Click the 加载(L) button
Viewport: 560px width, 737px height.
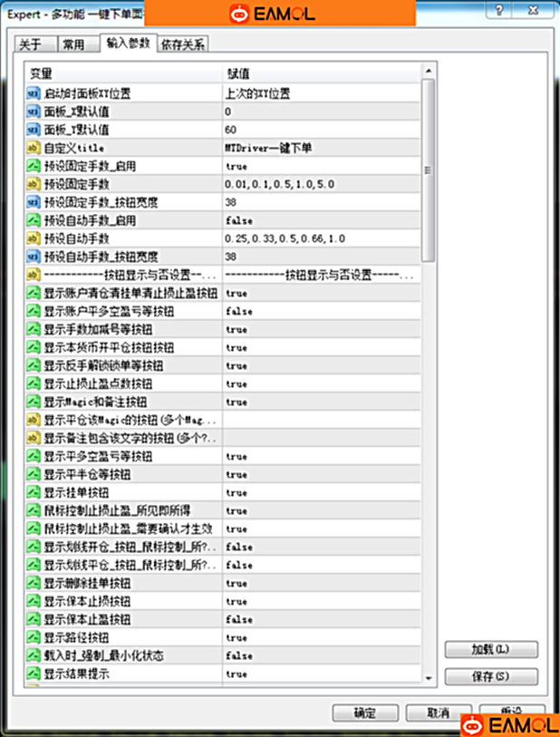pos(491,649)
